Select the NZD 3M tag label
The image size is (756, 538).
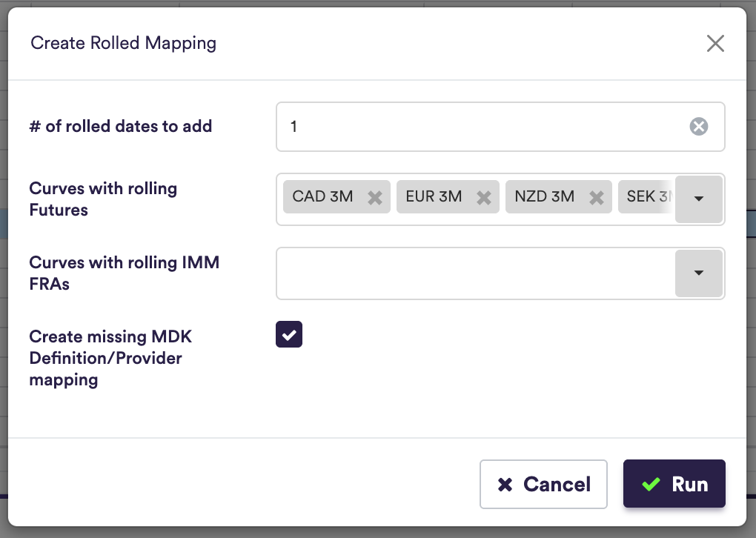(544, 197)
